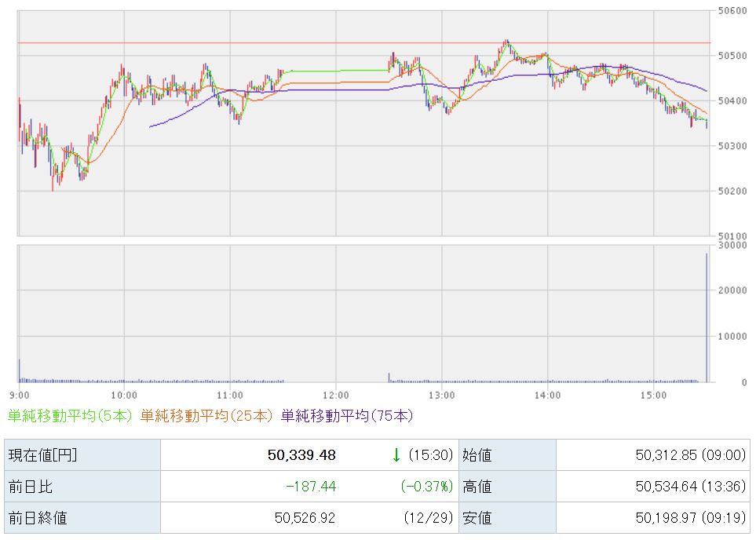
Task: Click the green down arrow beside current price
Action: [x=396, y=455]
